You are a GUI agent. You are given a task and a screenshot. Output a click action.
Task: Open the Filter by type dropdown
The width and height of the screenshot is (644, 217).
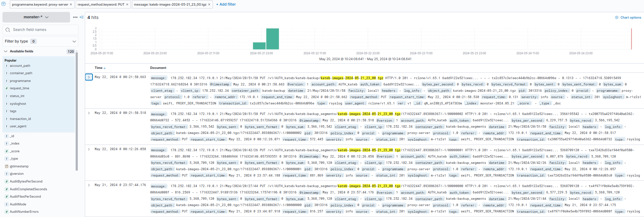(x=40, y=41)
